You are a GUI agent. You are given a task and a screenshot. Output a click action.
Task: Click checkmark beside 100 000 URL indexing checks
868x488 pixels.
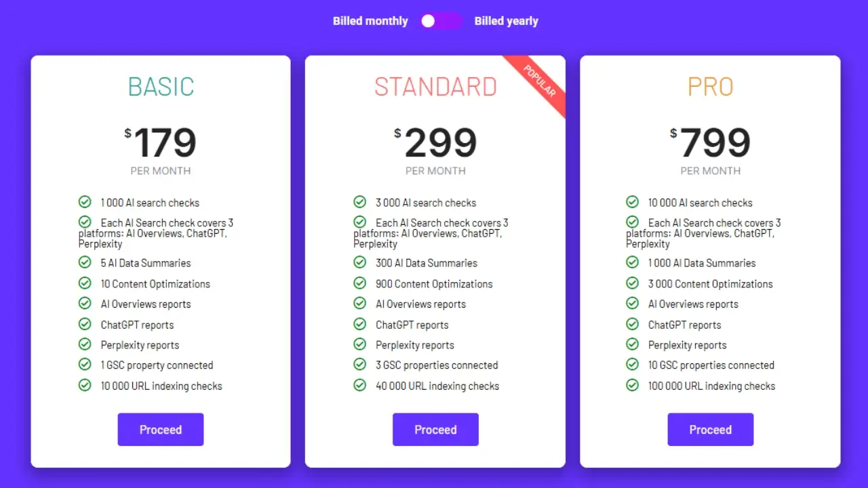pyautogui.click(x=632, y=385)
